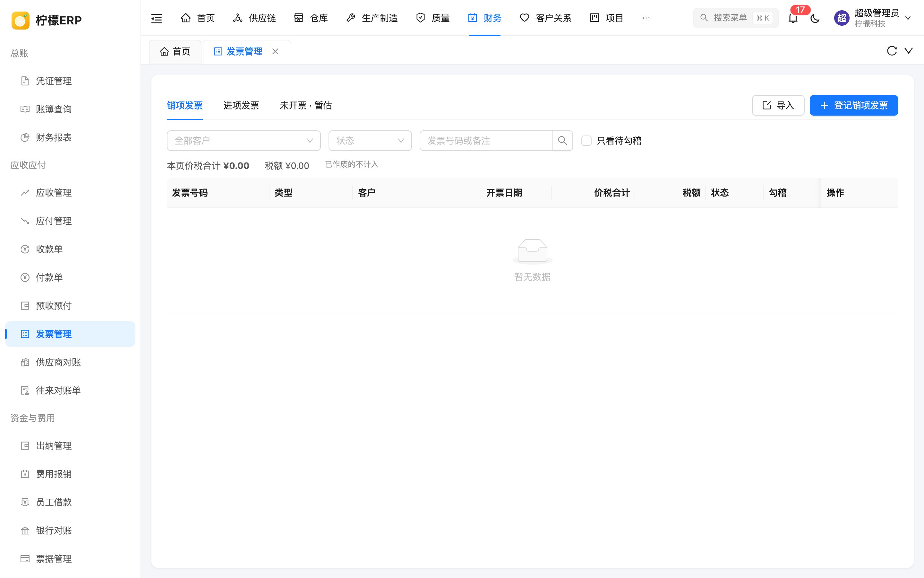924x578 pixels.
Task: Open the 超级管理员 user menu
Action: [x=872, y=18]
